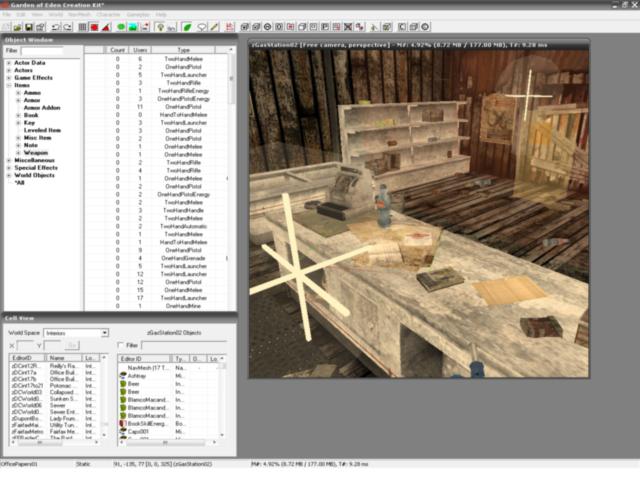Sort object list by Count column
The height and width of the screenshot is (480, 640).
pyautogui.click(x=117, y=50)
